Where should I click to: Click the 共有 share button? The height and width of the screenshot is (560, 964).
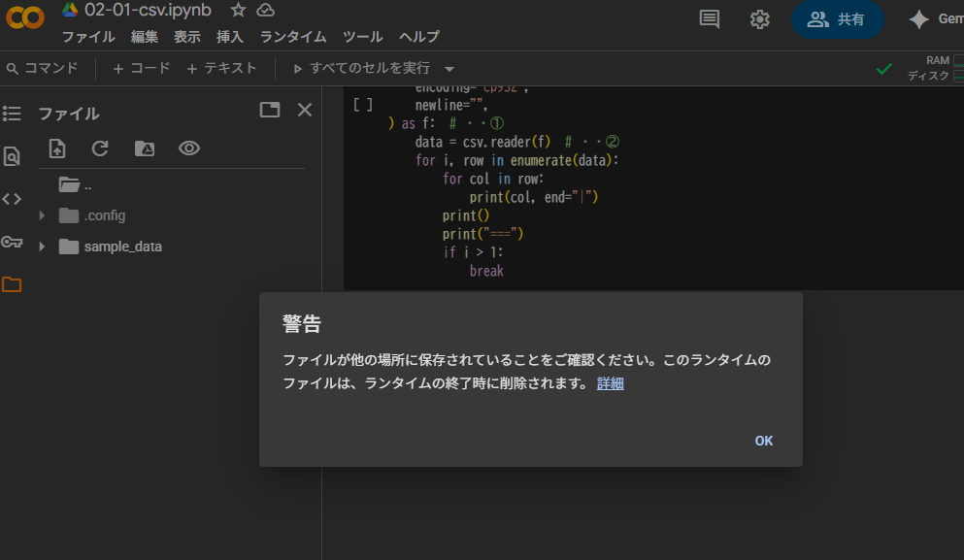tap(837, 19)
